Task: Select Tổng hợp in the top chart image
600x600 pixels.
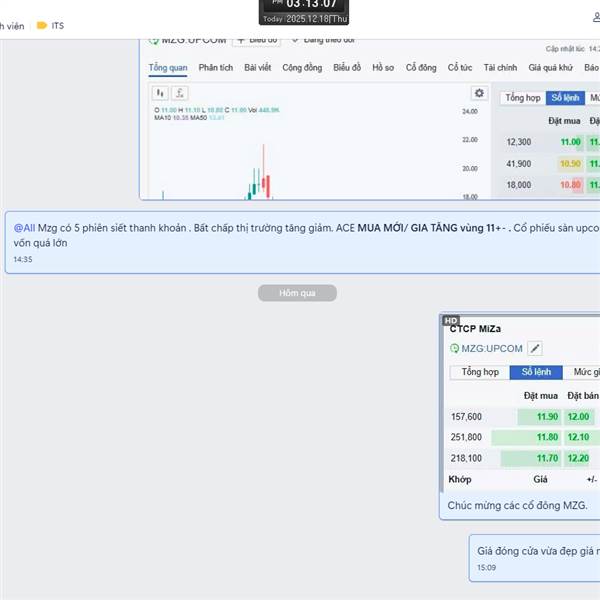Action: tap(523, 98)
